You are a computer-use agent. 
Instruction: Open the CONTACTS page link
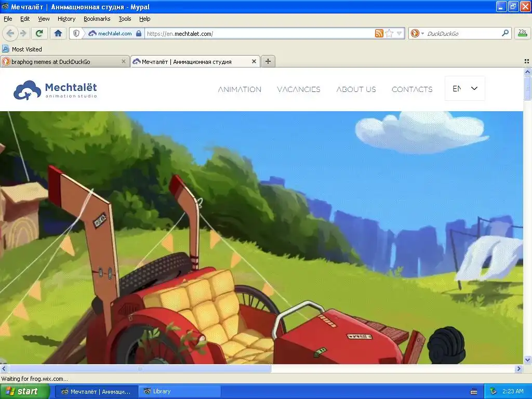coord(412,89)
